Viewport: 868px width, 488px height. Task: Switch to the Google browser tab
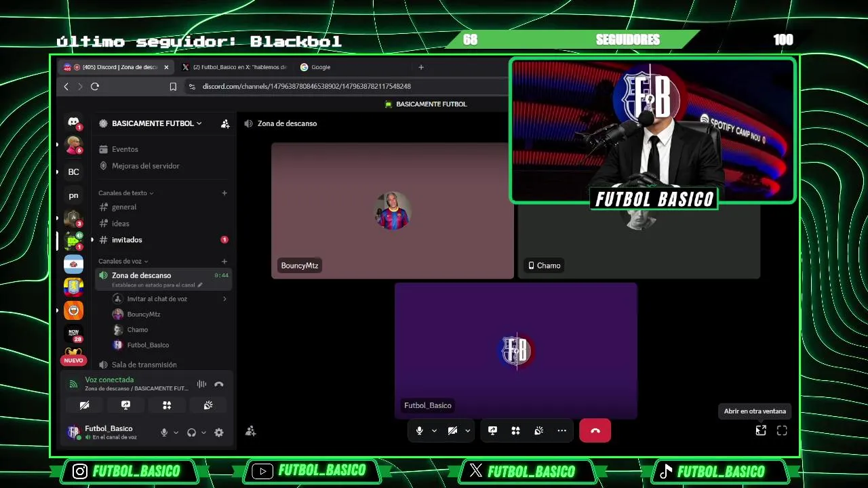pyautogui.click(x=351, y=67)
